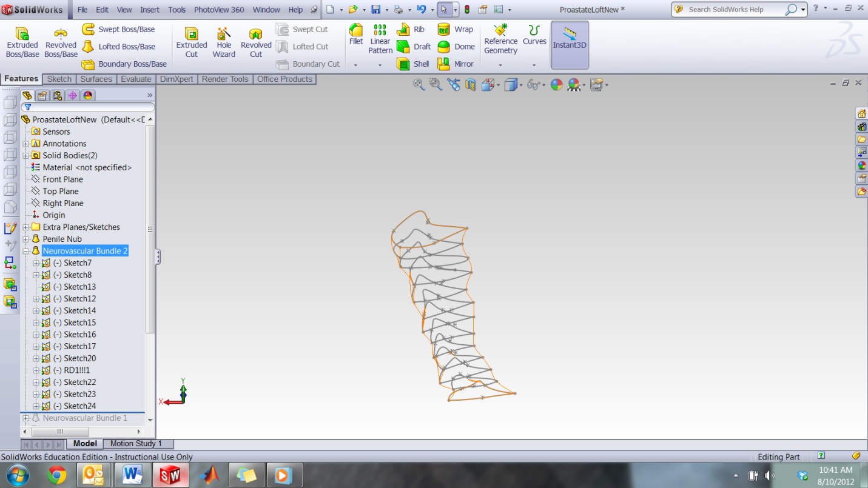This screenshot has height=488, width=868.
Task: Select the Draft feature
Action: pyautogui.click(x=414, y=47)
